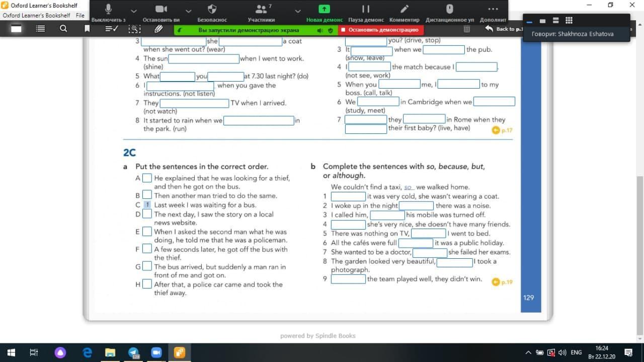This screenshot has height=362, width=644.
Task: Start Новая демонстрация new share
Action: tap(325, 13)
